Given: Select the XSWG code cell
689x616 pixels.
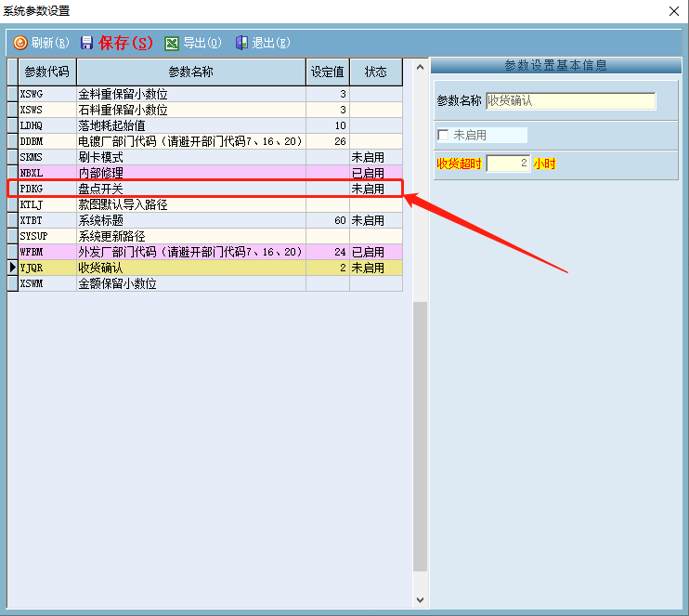Looking at the screenshot, I should 47,94.
